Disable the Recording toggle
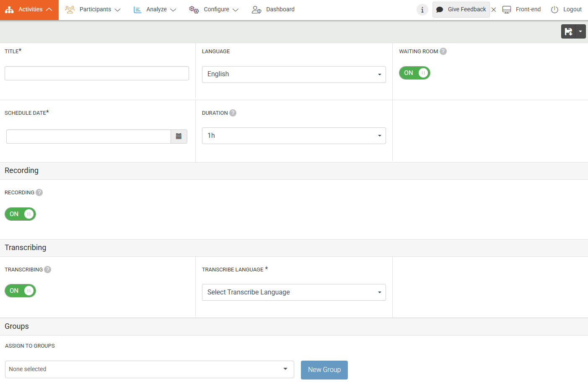The height and width of the screenshot is (382, 588). (x=20, y=214)
